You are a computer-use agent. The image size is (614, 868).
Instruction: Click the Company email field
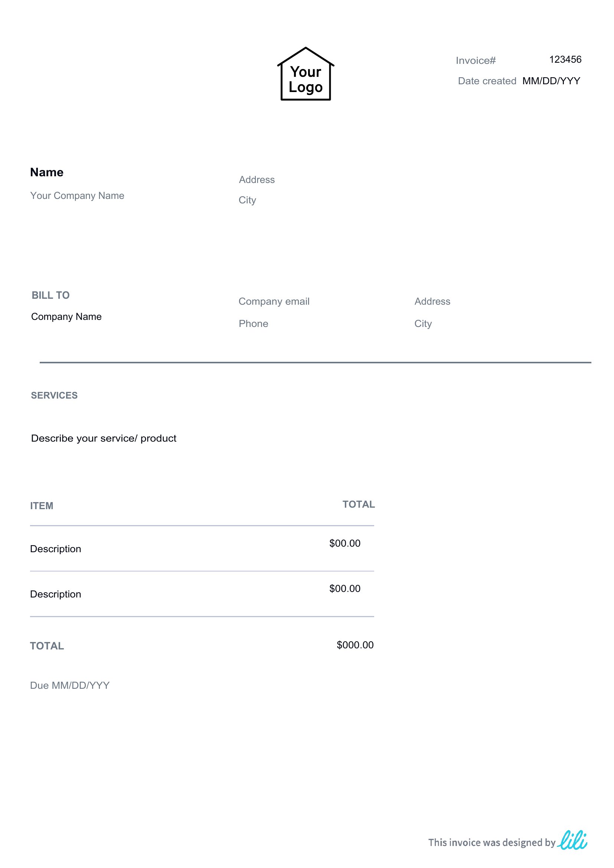tap(274, 301)
